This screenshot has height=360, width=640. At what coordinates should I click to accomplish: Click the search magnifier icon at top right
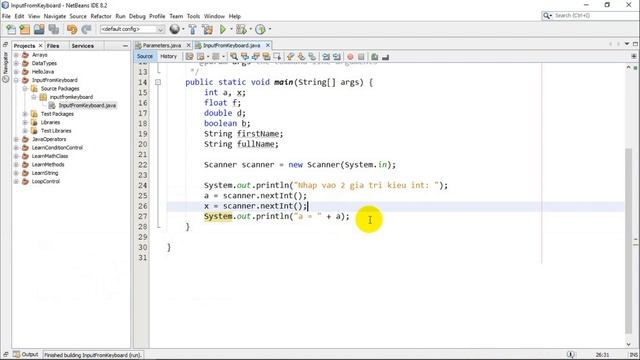[547, 16]
